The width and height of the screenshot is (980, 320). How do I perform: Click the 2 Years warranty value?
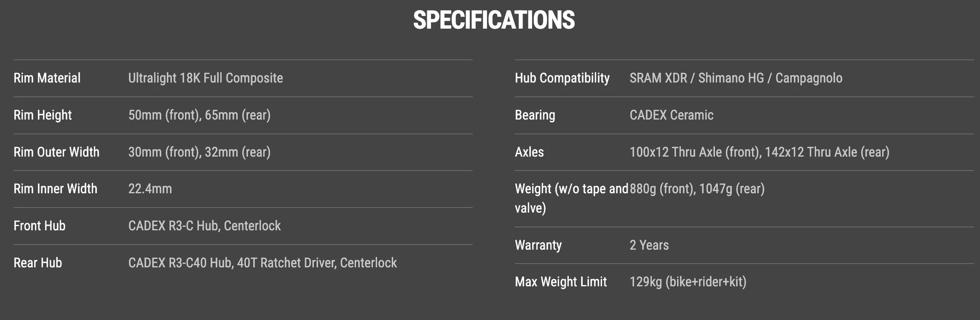tap(649, 245)
